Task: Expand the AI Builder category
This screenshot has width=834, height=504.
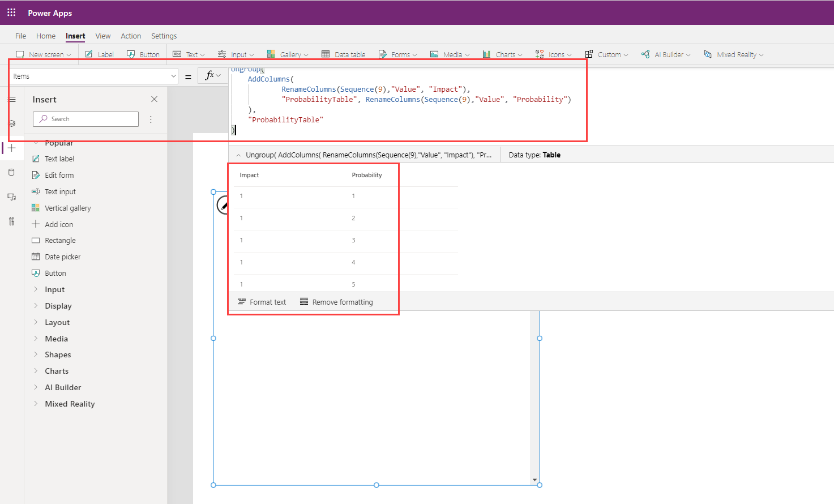Action: [63, 387]
